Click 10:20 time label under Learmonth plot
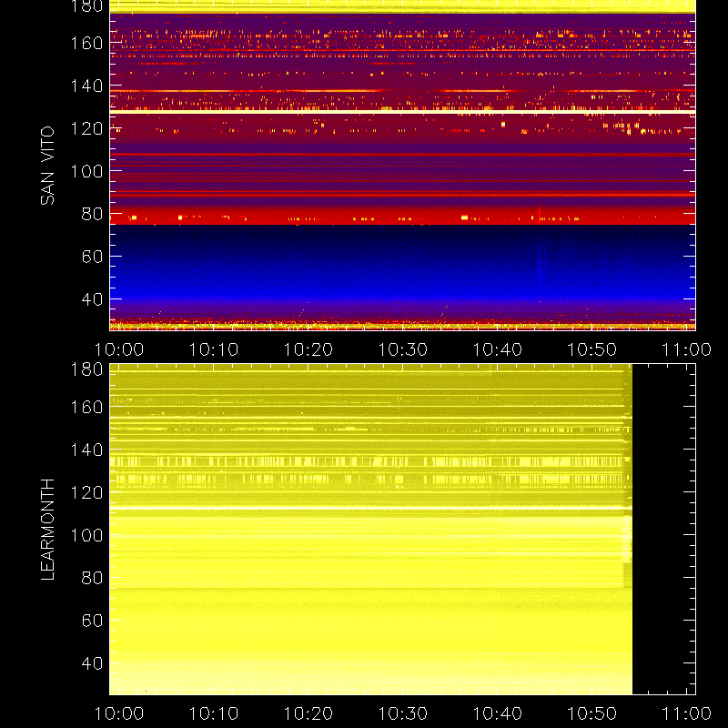Screen dimensions: 728x728 pos(308,713)
